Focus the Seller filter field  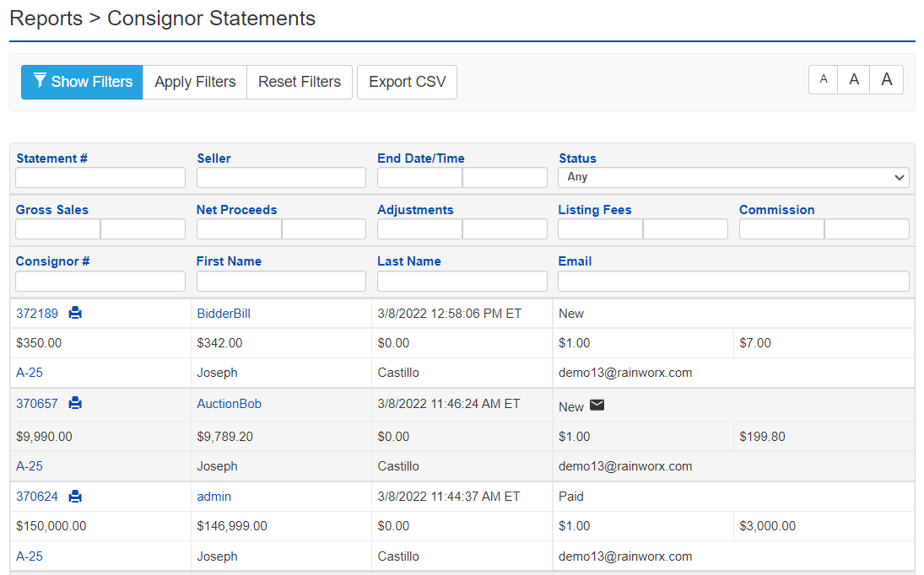click(x=281, y=178)
